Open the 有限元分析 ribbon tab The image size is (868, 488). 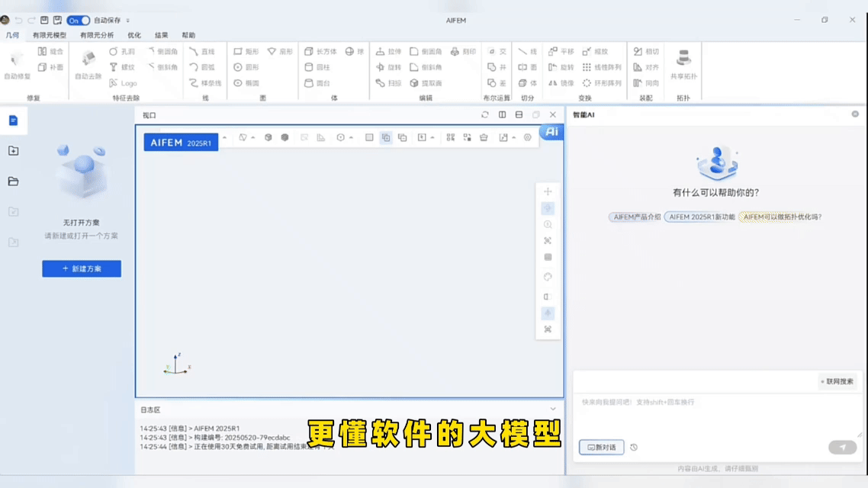coord(97,35)
